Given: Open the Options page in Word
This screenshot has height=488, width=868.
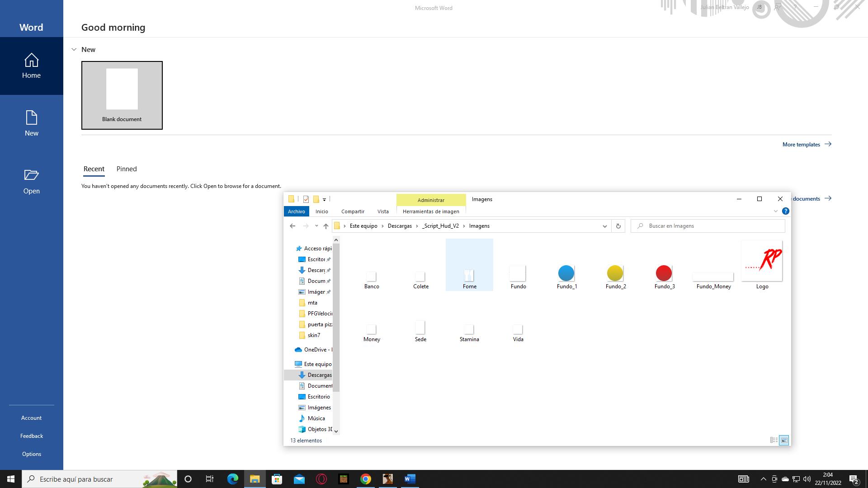Looking at the screenshot, I should click(x=31, y=454).
